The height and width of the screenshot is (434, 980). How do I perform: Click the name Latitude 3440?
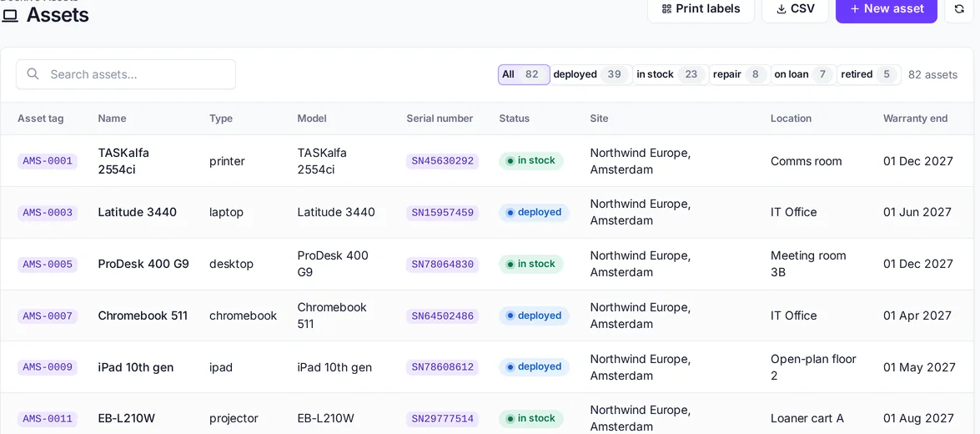click(138, 212)
